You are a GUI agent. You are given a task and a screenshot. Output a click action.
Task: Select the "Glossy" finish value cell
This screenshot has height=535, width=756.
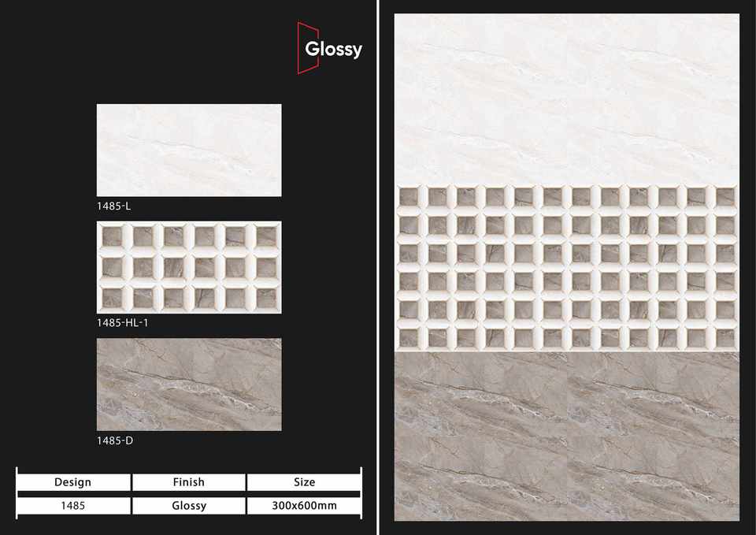tap(188, 506)
